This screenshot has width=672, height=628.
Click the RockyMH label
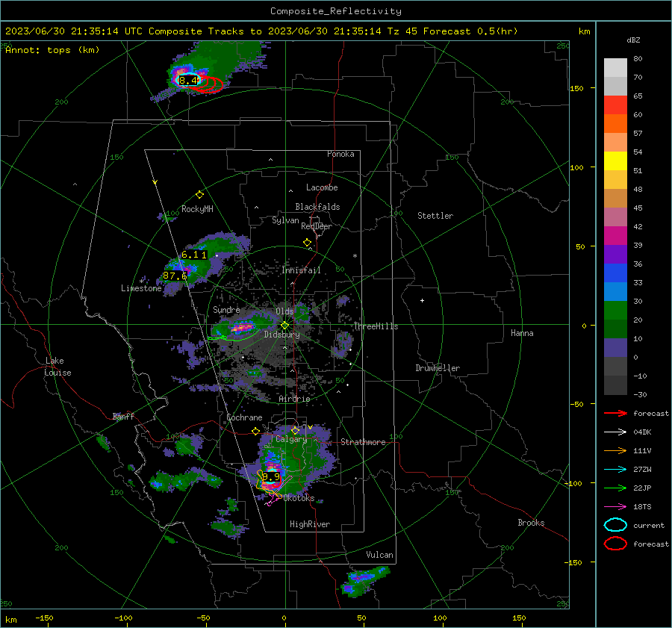[197, 209]
